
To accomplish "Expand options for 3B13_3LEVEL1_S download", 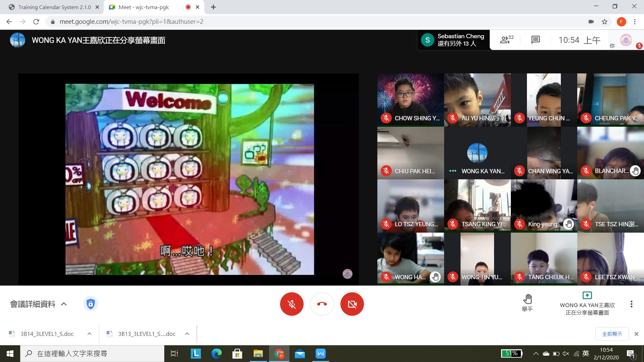I will [x=187, y=334].
